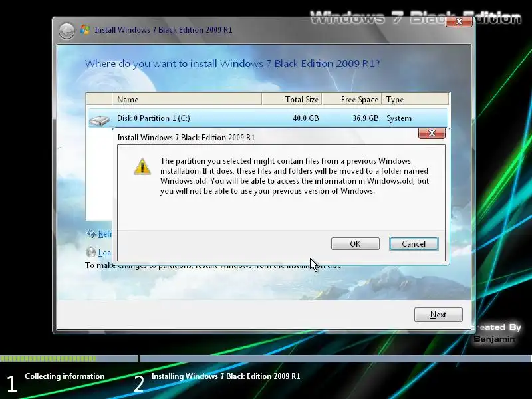
Task: Click the heading asking where to install Windows
Action: coord(232,63)
